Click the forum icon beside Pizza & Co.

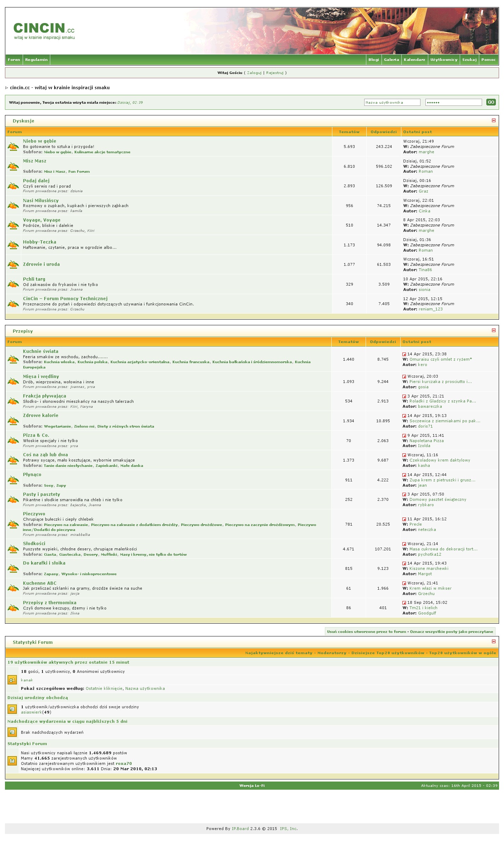pos(13,441)
